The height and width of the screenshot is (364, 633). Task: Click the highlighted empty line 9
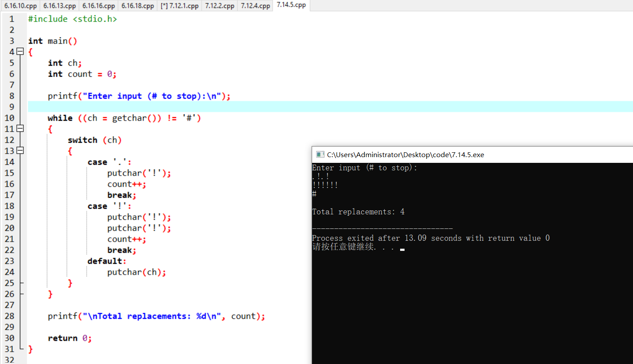[330, 107]
